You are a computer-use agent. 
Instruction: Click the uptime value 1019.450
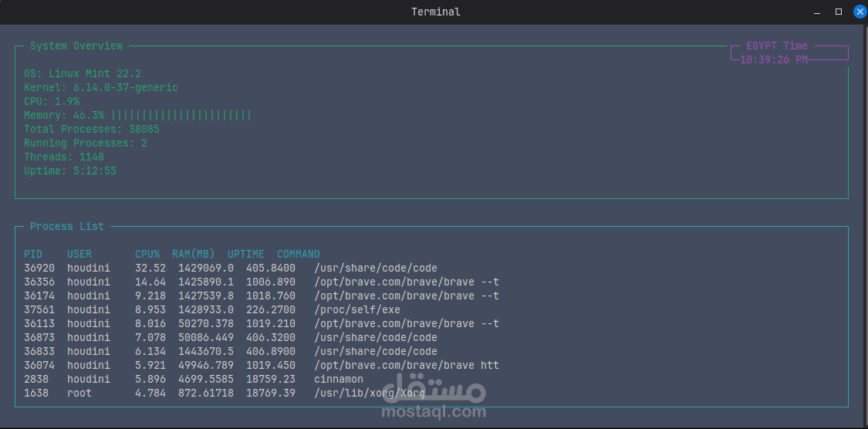coord(271,365)
